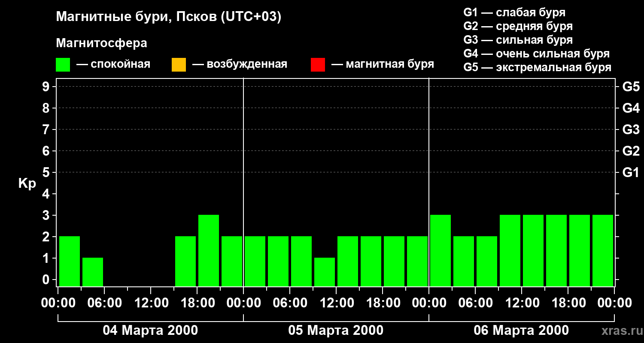Click the 00:00–03:00 bar on 04 Марта
The image size is (644, 343).
pyautogui.click(x=70, y=261)
